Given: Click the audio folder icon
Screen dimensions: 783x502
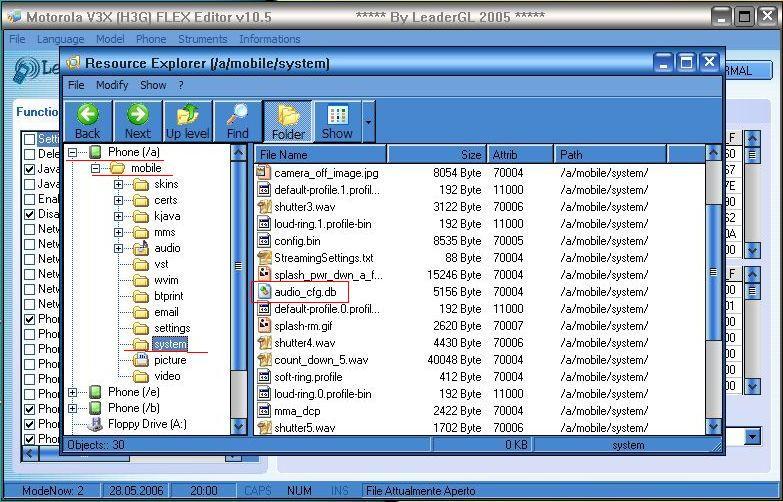Looking at the screenshot, I should click(141, 248).
